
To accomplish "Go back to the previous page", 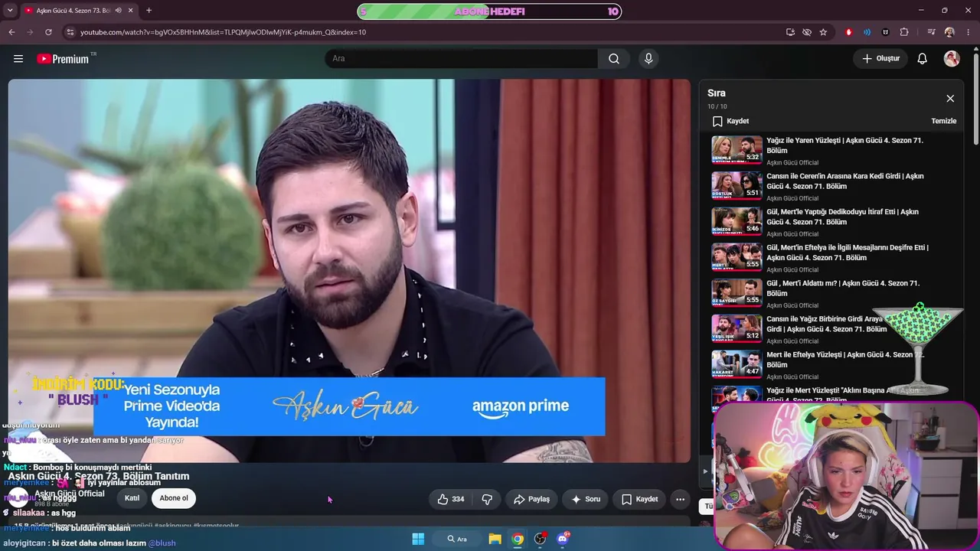I will coord(11,32).
